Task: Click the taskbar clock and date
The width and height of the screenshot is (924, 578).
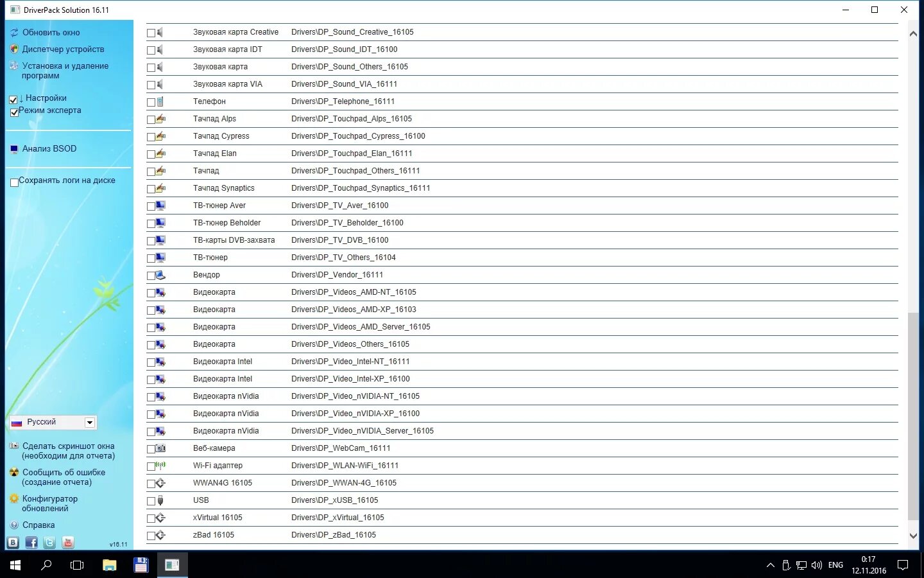Action: point(869,565)
